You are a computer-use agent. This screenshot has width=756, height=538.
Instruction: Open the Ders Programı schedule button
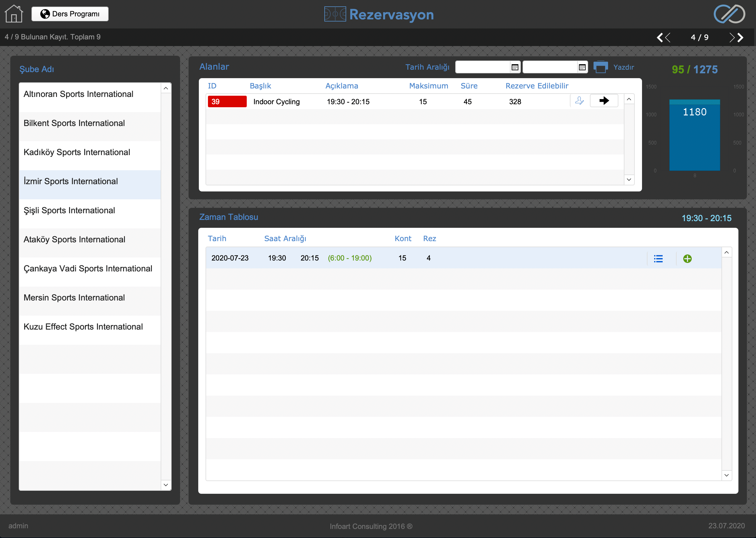[x=70, y=14]
